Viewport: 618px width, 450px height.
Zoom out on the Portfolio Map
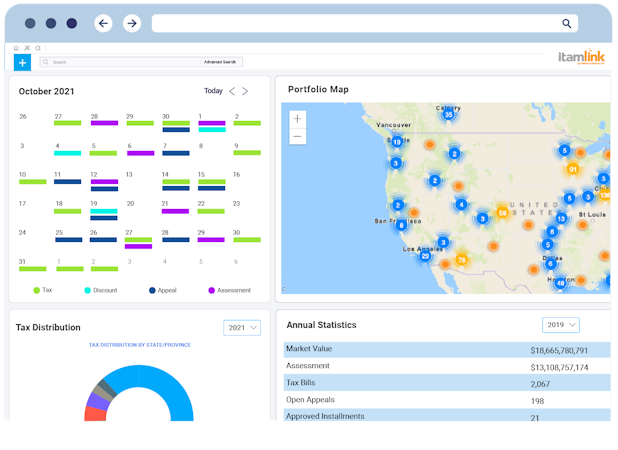pyautogui.click(x=298, y=136)
